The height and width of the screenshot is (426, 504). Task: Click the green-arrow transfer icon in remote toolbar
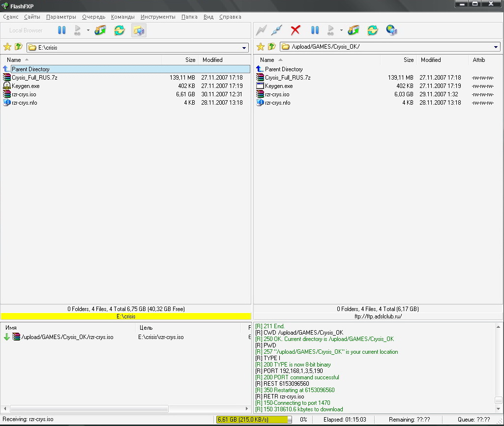353,30
